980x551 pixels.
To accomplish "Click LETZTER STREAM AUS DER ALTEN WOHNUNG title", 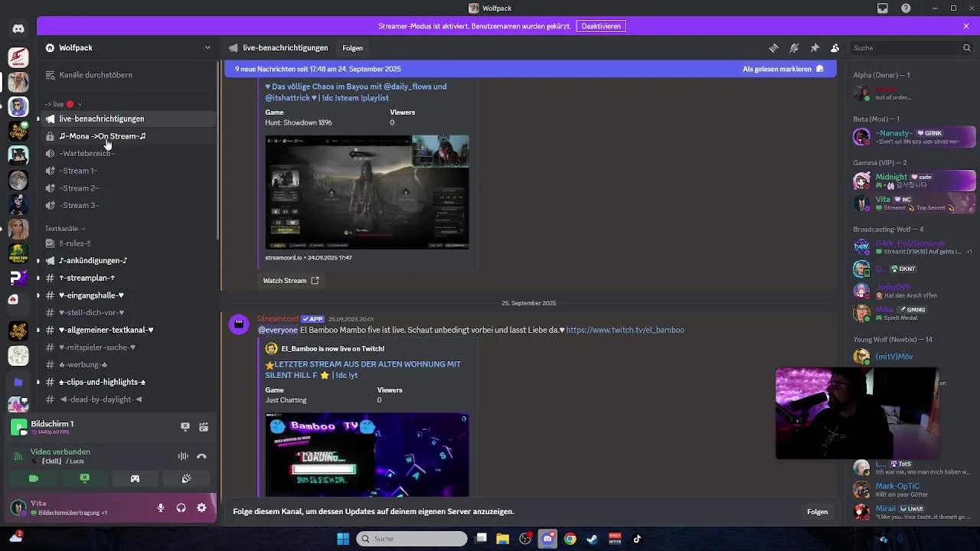I will pos(363,370).
